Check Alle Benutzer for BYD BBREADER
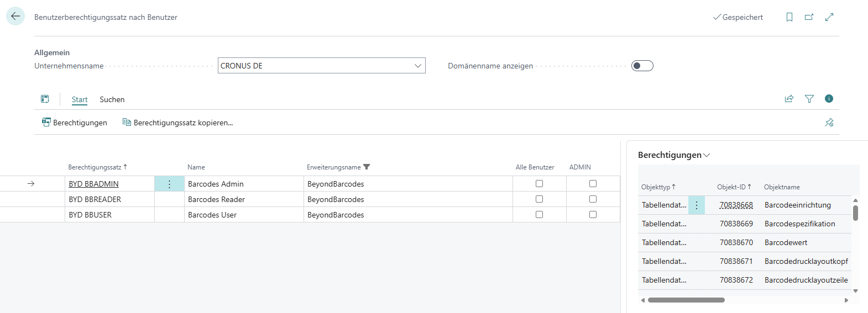Viewport: 868px width, 313px height. click(539, 199)
